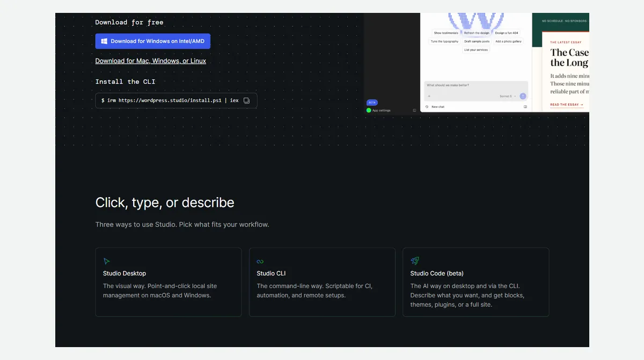The image size is (644, 360).
Task: Choose 'Refresh the design' suggestion chip
Action: (x=477, y=33)
